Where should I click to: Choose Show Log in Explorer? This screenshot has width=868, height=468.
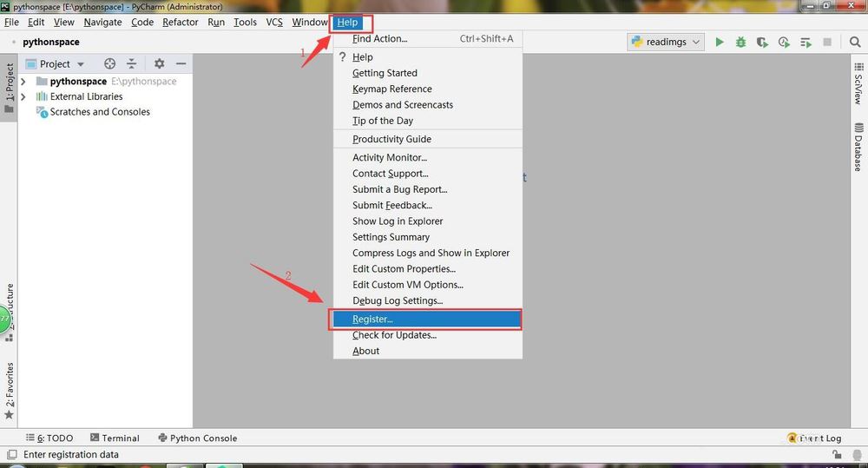(428, 221)
